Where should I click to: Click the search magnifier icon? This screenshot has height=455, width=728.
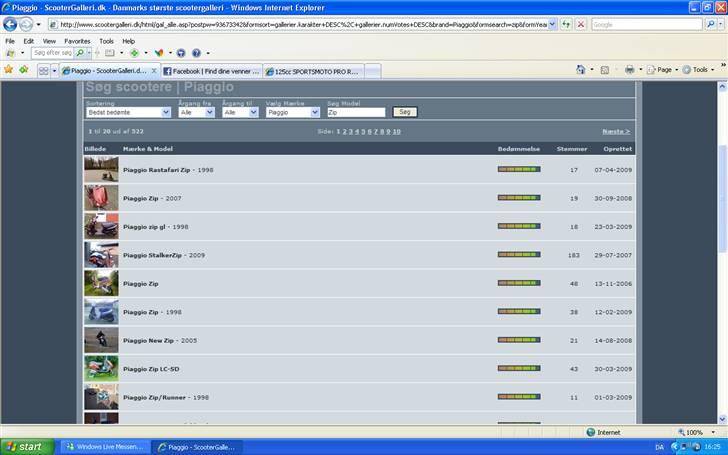point(709,24)
